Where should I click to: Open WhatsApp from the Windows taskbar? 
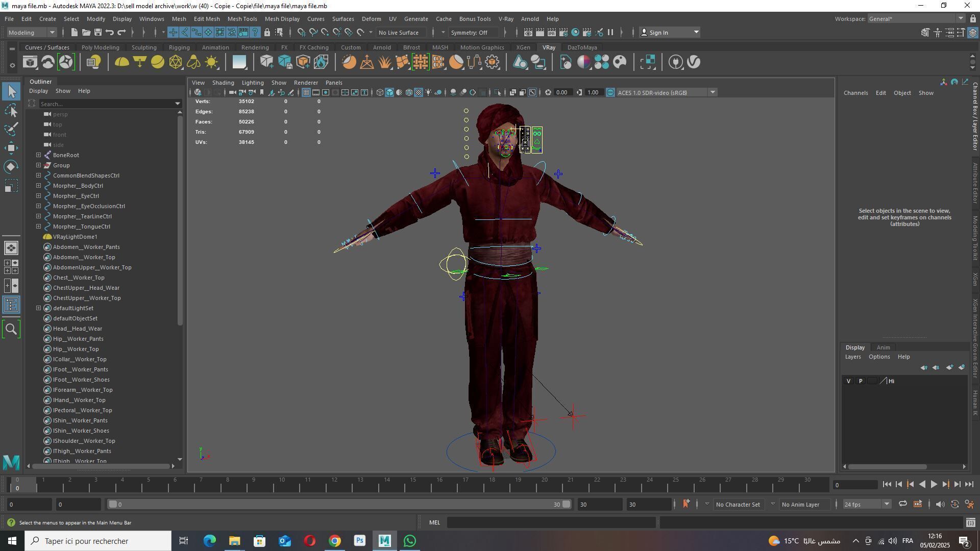pos(409,541)
